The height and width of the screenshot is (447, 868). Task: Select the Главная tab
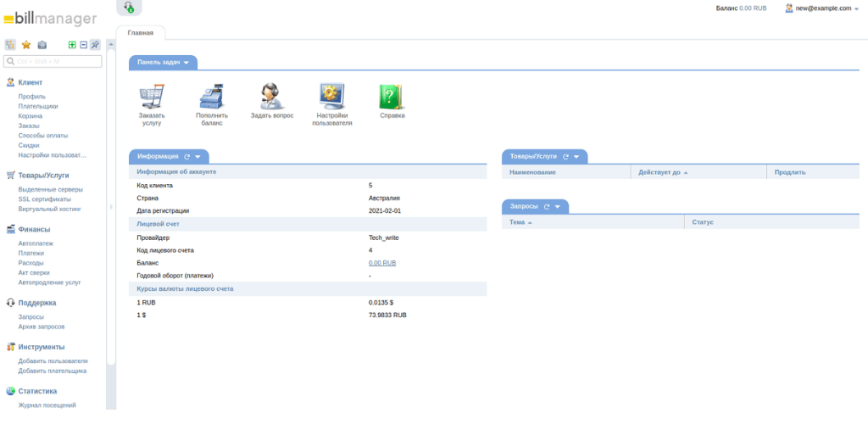(141, 33)
